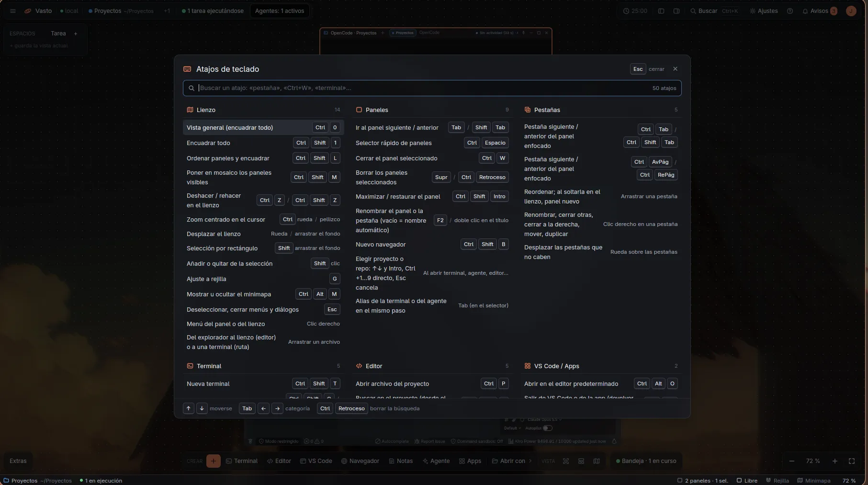Open Navegador from bottom toolbar

click(x=360, y=461)
